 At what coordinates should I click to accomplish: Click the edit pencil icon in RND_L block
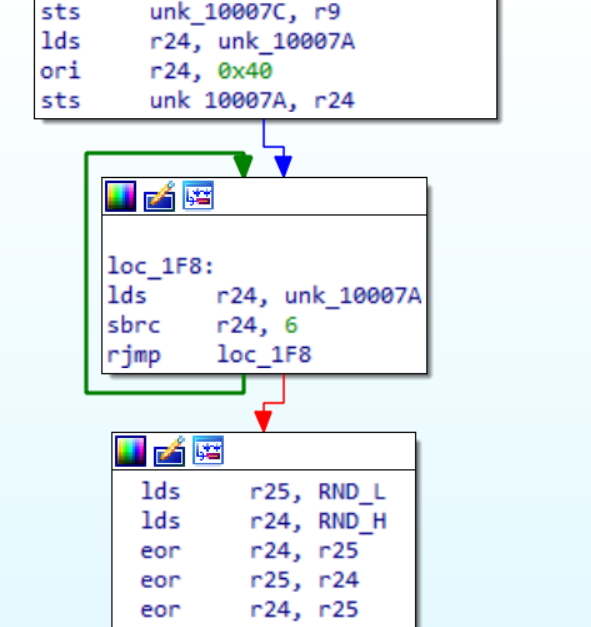170,451
